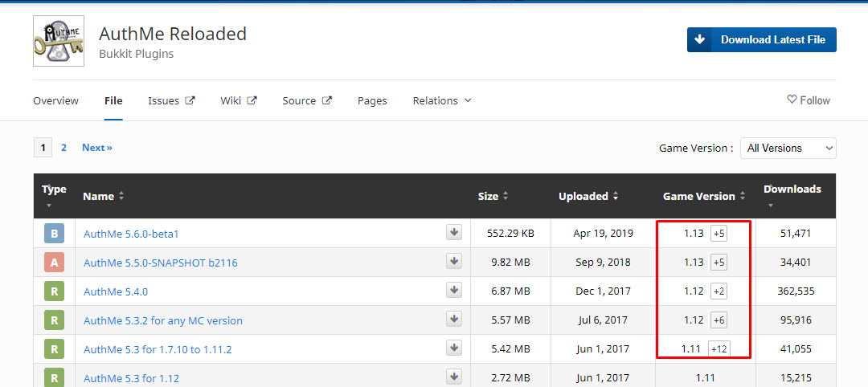868x387 pixels.
Task: Select the 2.72 MB size cell
Action: pos(510,377)
